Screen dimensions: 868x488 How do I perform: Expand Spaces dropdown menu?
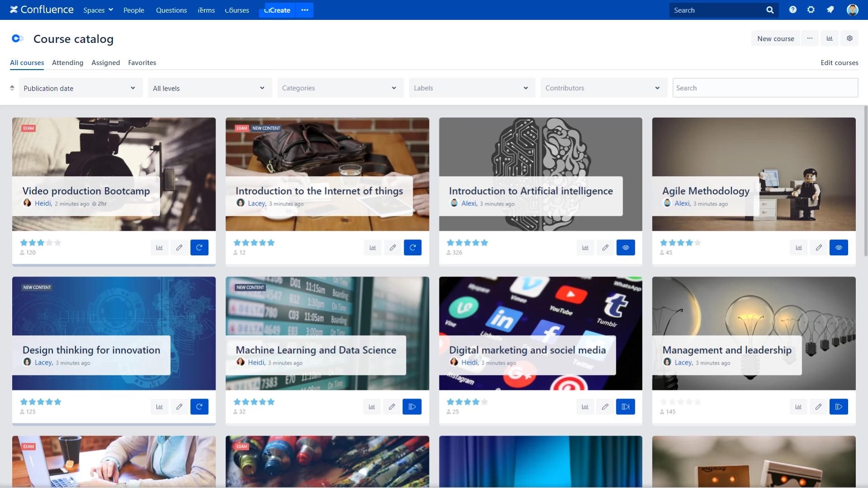click(x=98, y=10)
